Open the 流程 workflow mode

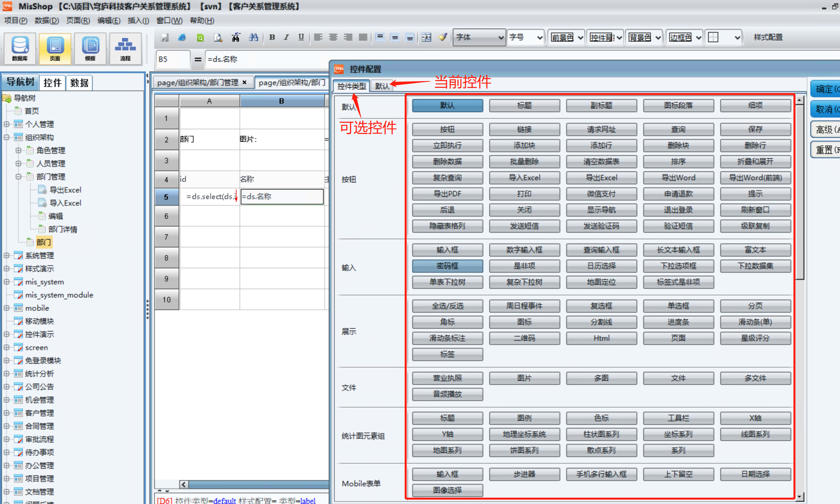125,49
